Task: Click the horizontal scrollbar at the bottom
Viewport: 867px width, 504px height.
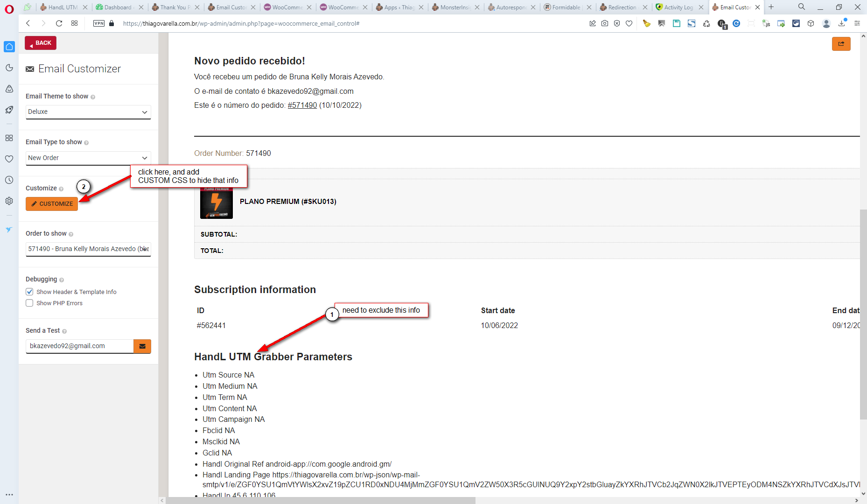Action: pos(320,500)
